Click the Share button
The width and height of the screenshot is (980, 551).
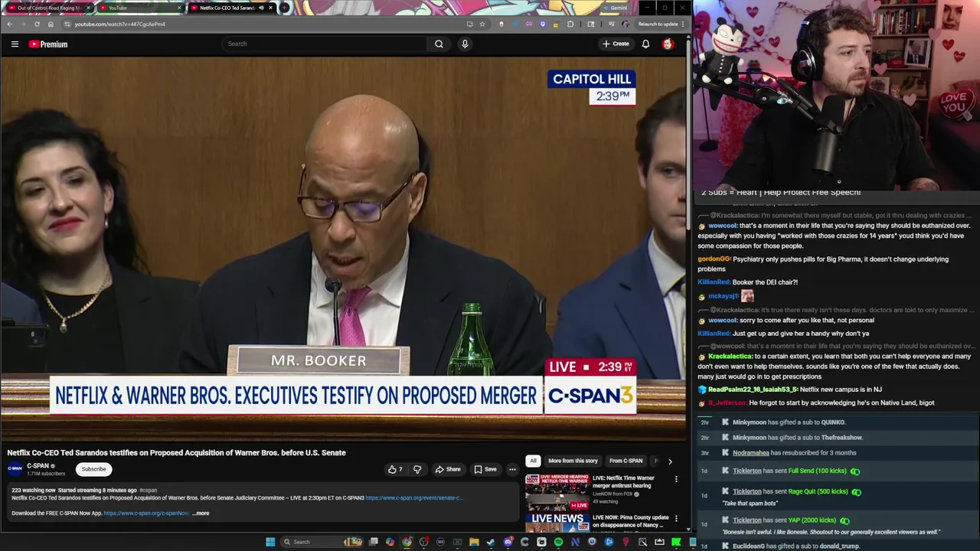(447, 469)
